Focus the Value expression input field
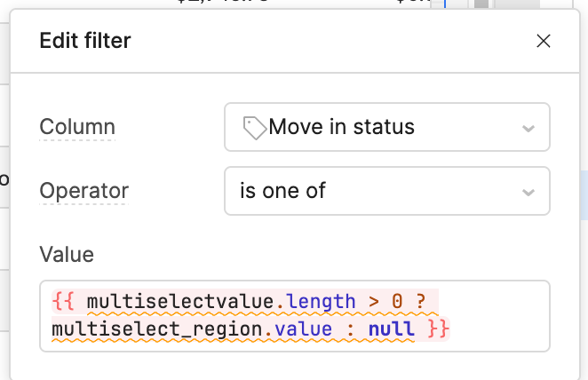588x380 pixels. [295, 316]
